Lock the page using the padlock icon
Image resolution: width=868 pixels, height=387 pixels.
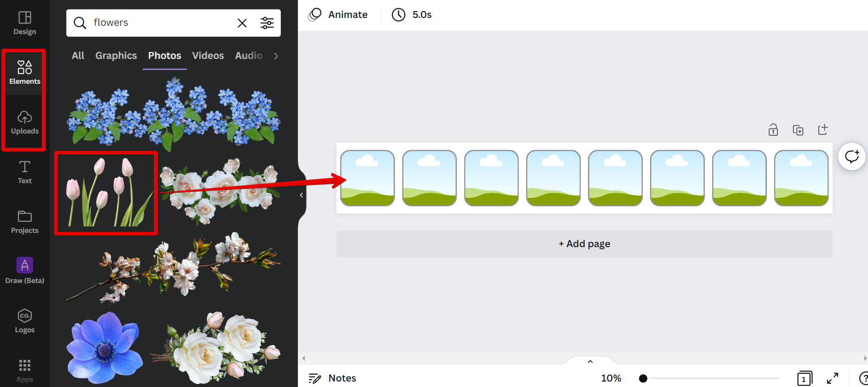coord(773,130)
